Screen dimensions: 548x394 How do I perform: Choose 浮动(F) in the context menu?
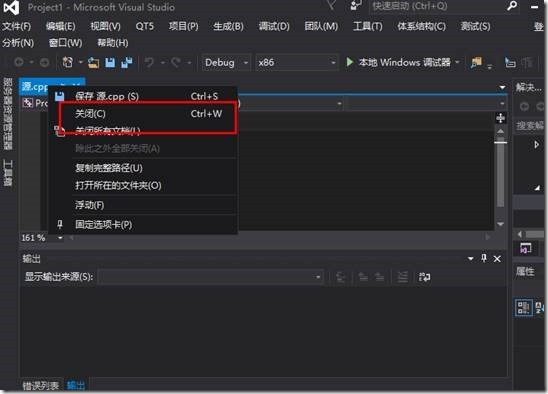click(x=143, y=205)
